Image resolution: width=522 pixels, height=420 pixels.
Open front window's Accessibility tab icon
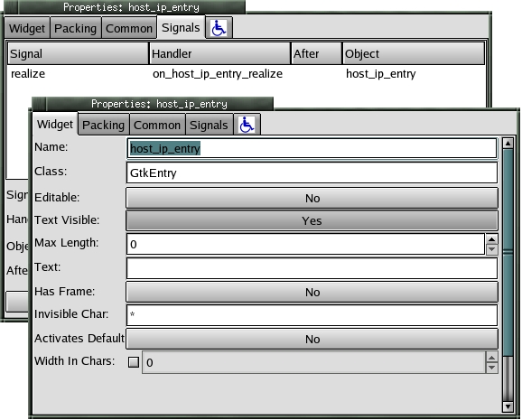247,125
